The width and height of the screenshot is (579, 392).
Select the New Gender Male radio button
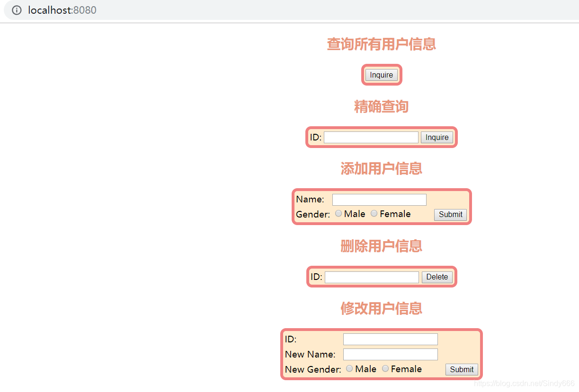(349, 368)
